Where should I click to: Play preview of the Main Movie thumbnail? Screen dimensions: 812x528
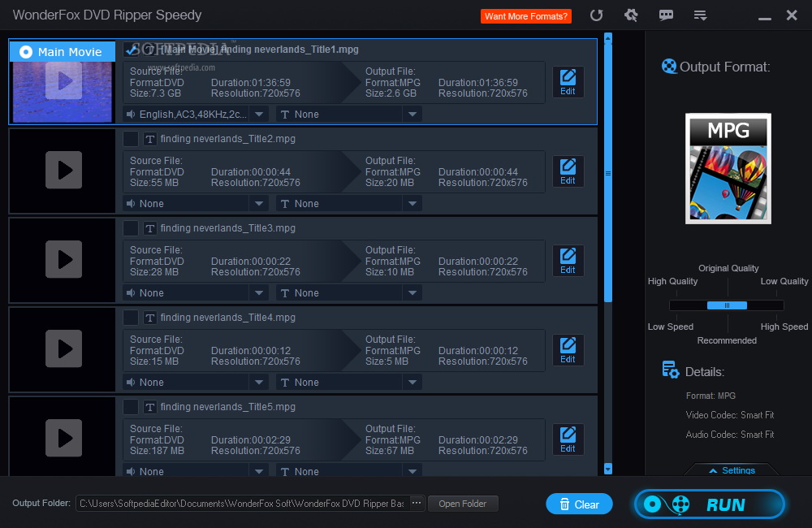(x=63, y=81)
